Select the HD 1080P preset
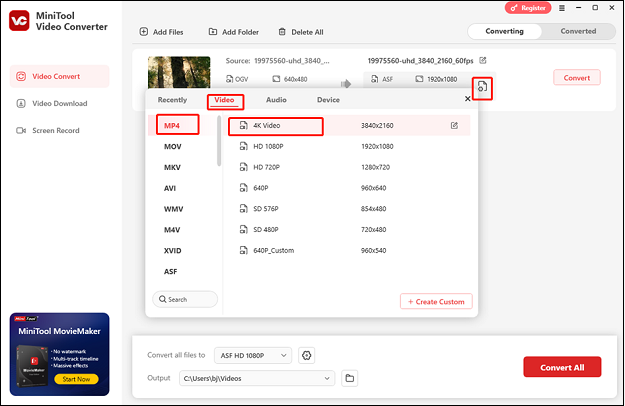This screenshot has height=406, width=625. coord(349,146)
